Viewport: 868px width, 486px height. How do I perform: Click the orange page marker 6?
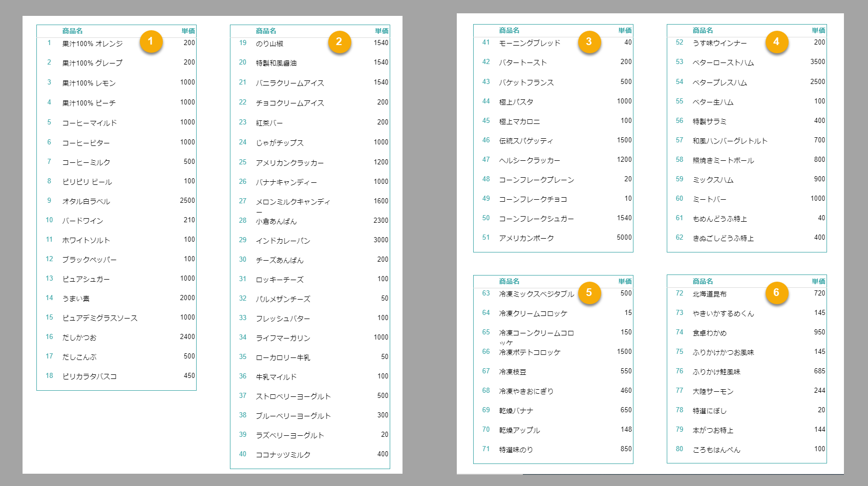coord(778,293)
